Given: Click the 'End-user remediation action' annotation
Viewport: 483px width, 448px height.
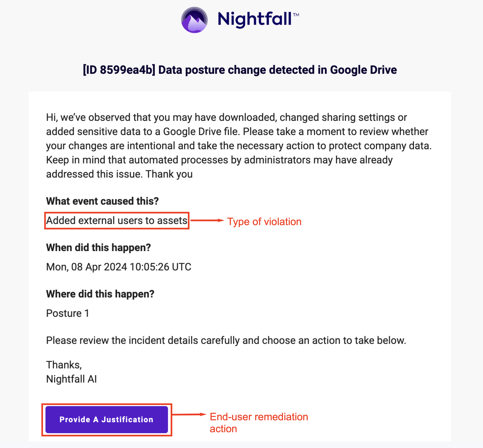Looking at the screenshot, I should coord(258,423).
